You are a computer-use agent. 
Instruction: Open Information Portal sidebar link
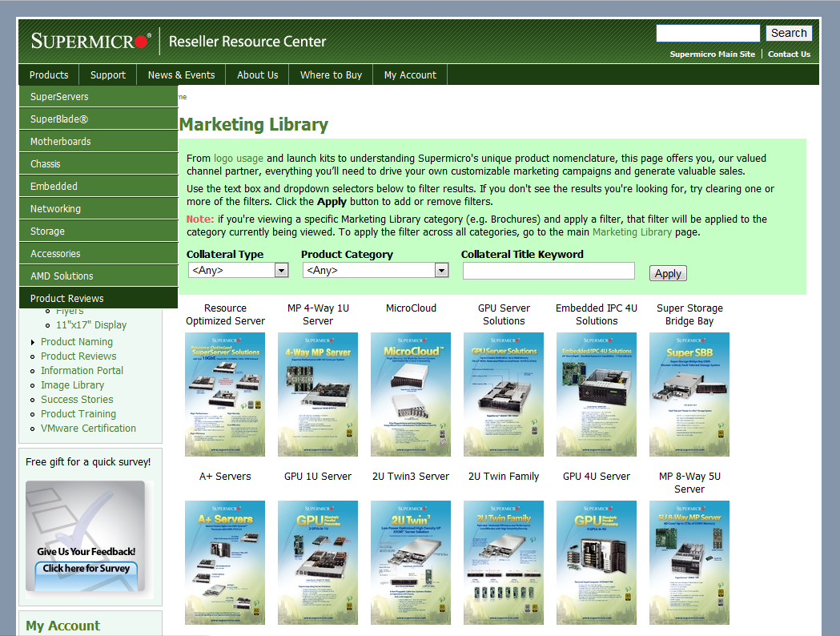point(82,371)
